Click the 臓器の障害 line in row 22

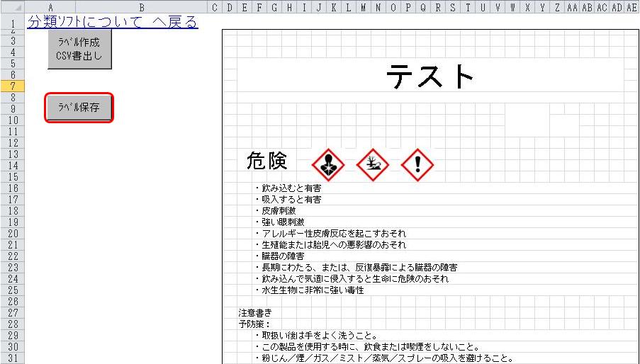pyautogui.click(x=279, y=256)
